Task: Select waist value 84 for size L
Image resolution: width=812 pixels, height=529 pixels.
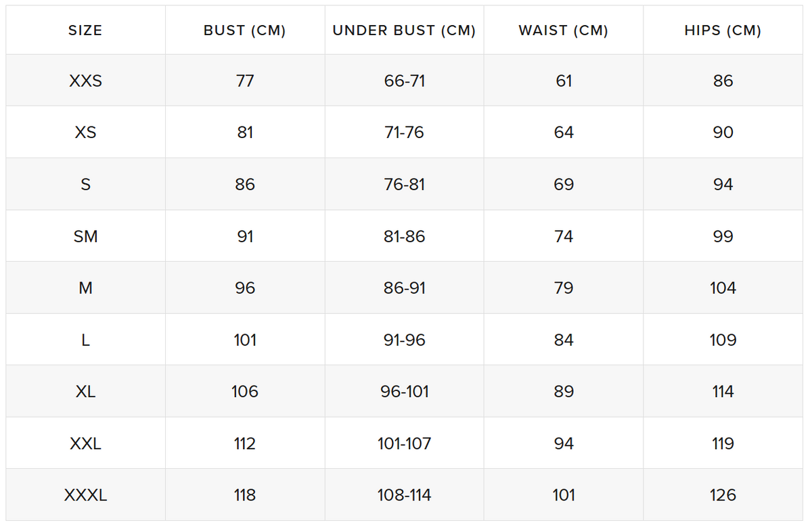Action: click(564, 340)
